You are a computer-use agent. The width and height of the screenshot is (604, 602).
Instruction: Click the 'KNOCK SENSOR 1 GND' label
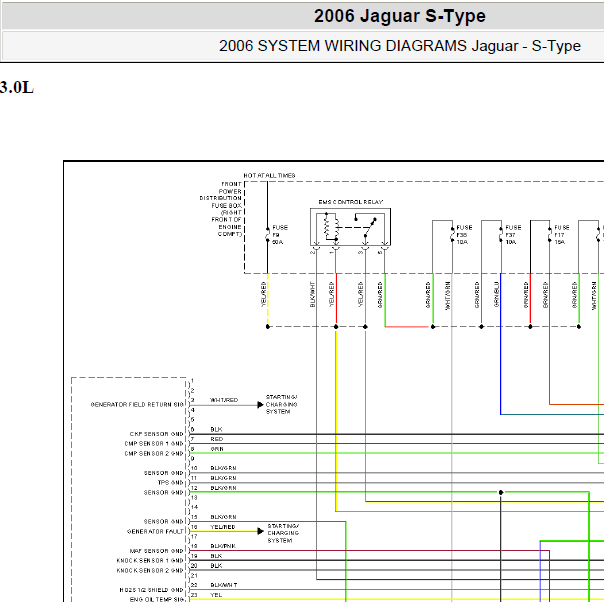click(150, 560)
